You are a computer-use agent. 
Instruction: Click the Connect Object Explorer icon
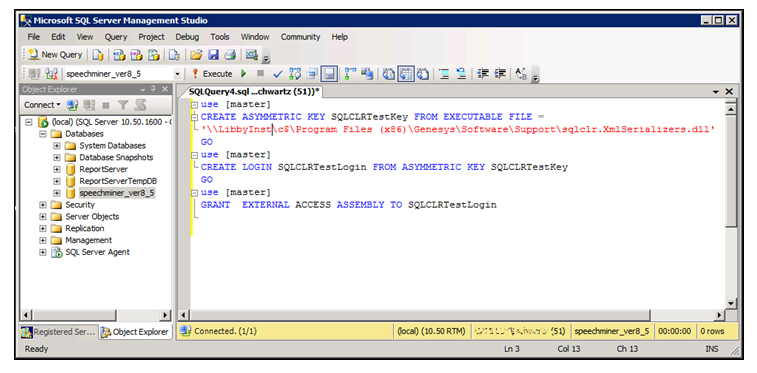[x=72, y=105]
